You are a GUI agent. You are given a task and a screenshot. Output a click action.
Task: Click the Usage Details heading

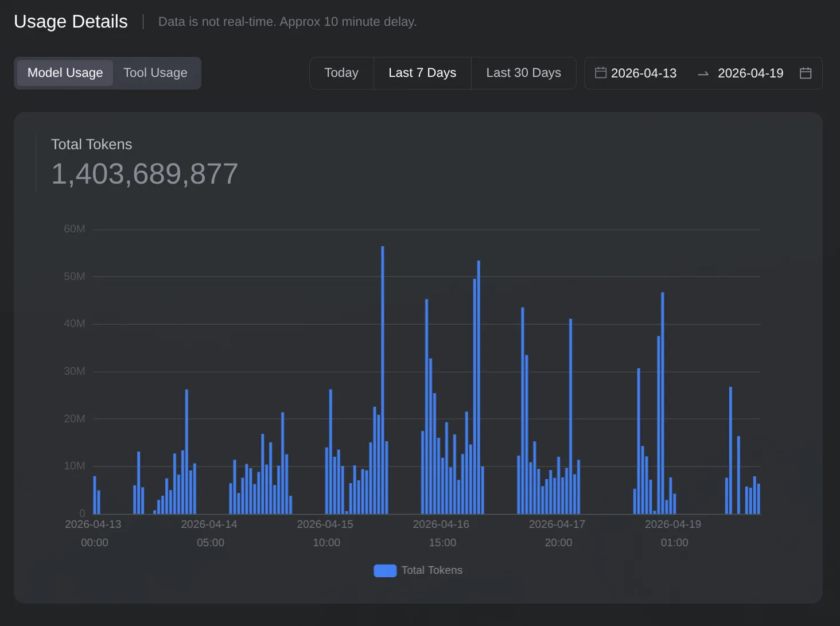tap(71, 21)
